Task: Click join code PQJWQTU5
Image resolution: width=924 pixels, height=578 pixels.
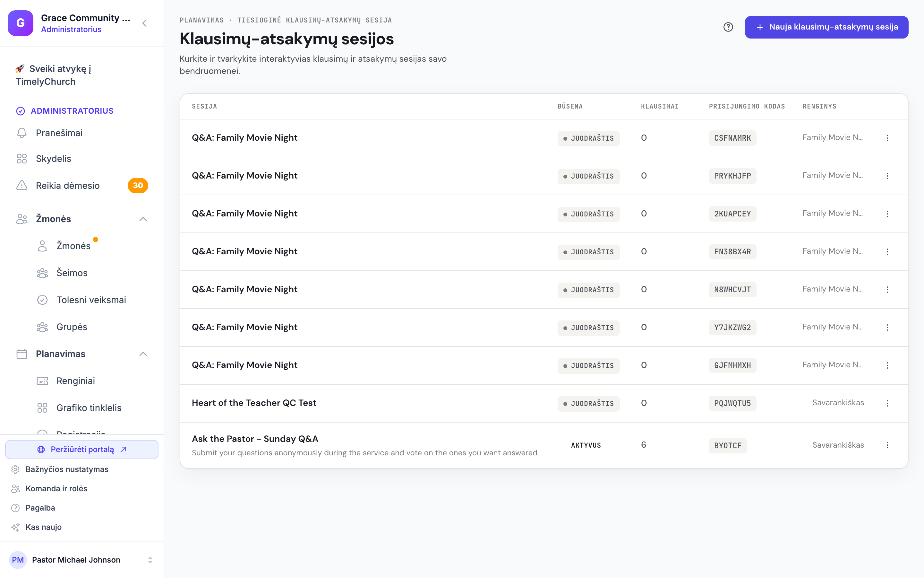Action: tap(732, 403)
